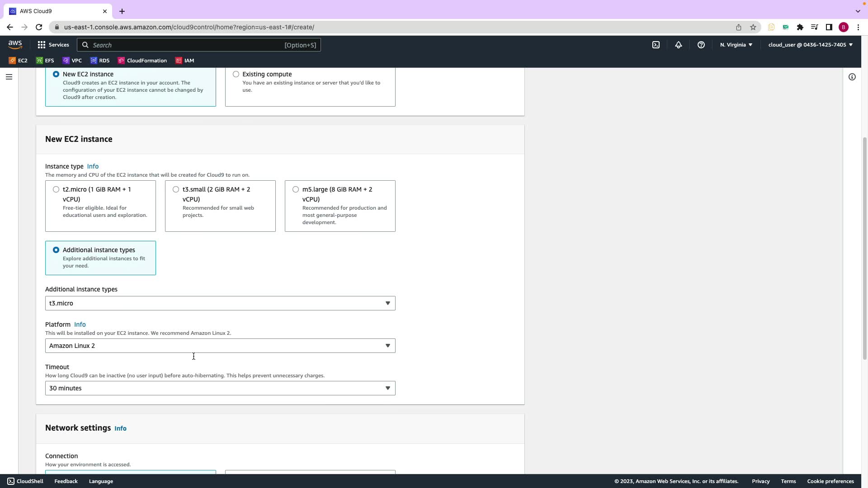868x488 pixels.
Task: Open the Additional instance types dropdown
Action: [x=220, y=303]
